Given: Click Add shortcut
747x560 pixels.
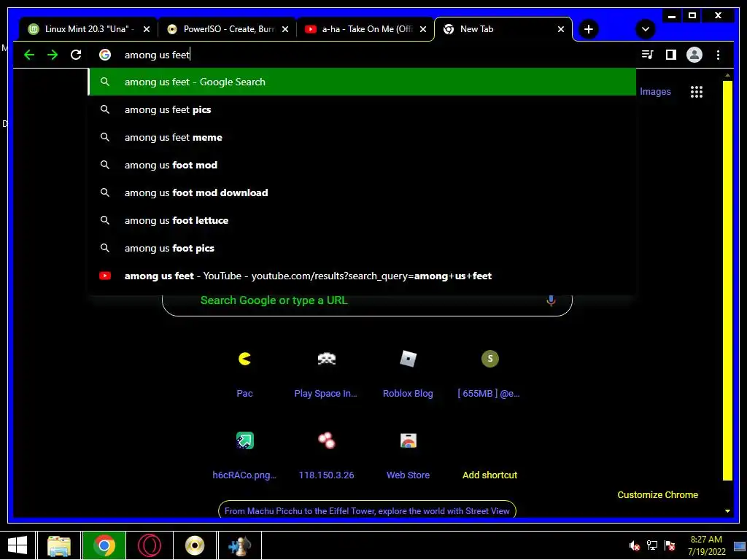Looking at the screenshot, I should pos(489,475).
